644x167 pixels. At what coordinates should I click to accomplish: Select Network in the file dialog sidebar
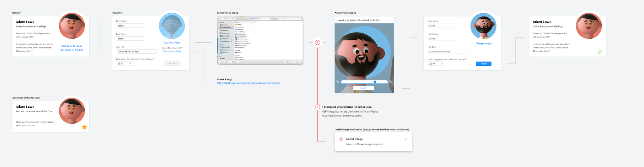tap(224, 52)
